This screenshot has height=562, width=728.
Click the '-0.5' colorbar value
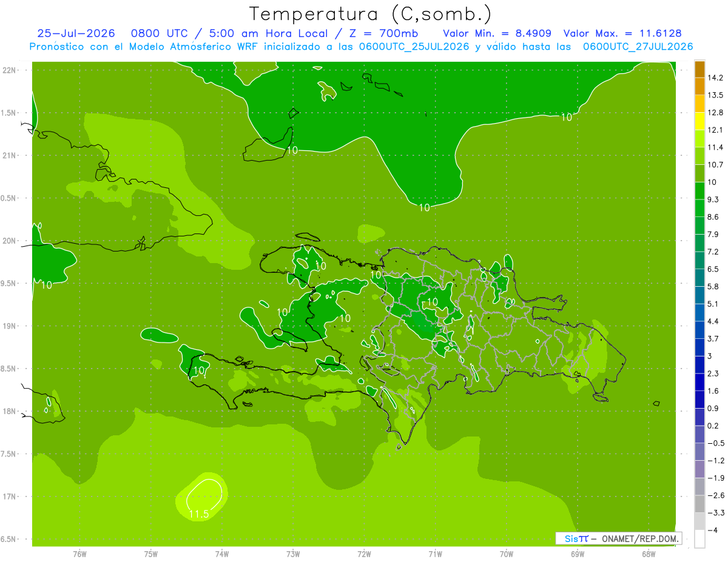716,443
